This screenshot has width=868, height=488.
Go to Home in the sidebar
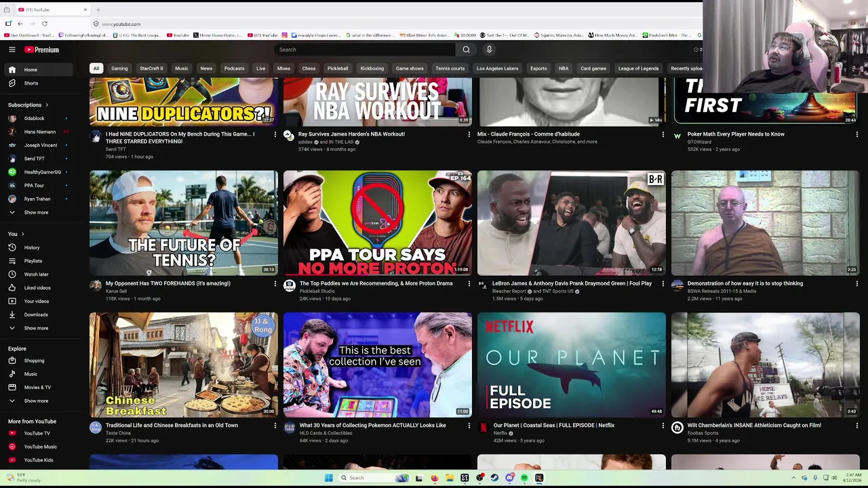tap(39, 70)
